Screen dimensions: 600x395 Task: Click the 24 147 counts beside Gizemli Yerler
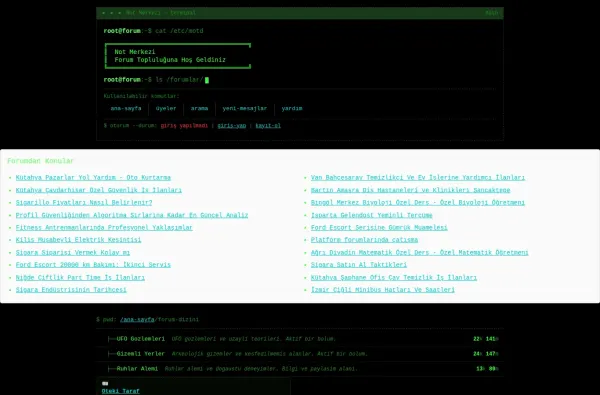(486, 354)
